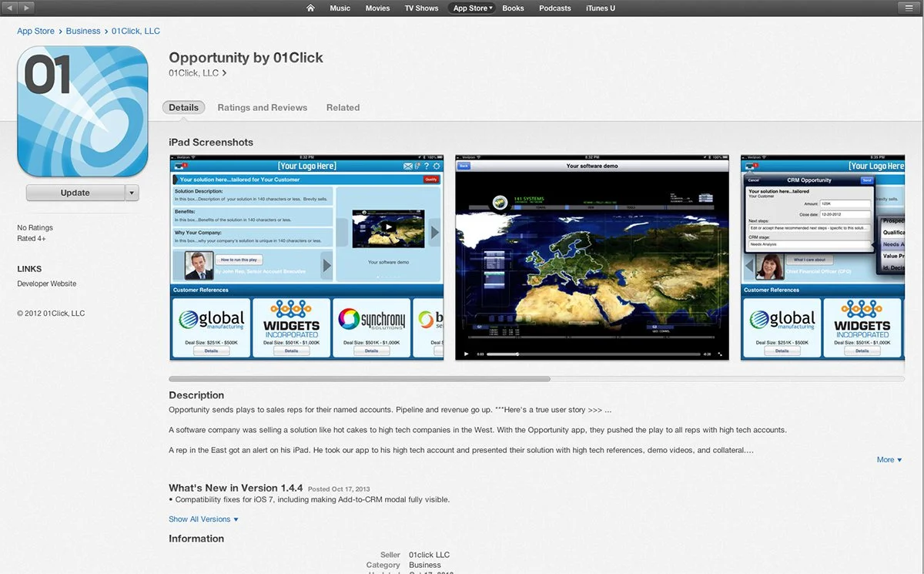Click the global manufacturing logo in first screenshot

[211, 320]
